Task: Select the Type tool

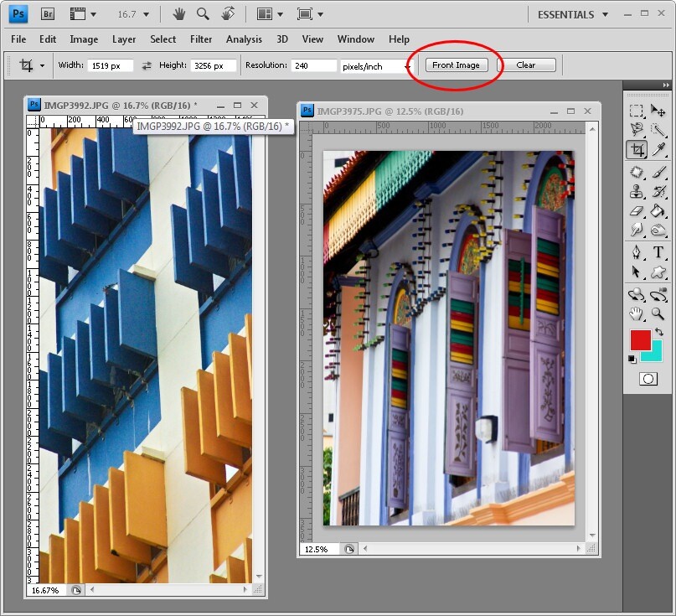Action: (657, 252)
